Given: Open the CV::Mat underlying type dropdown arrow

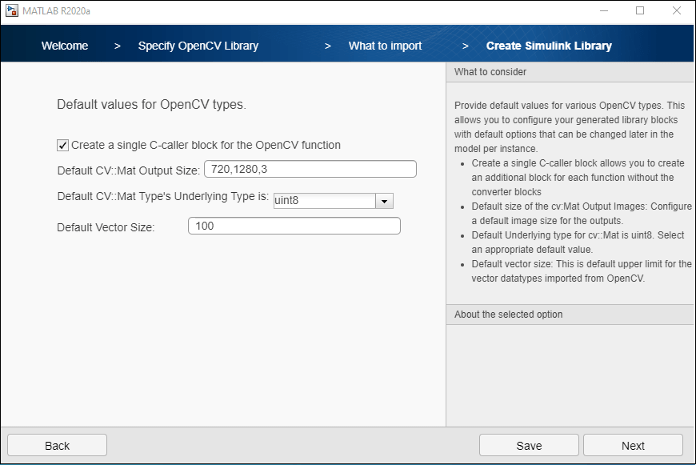Looking at the screenshot, I should [384, 201].
